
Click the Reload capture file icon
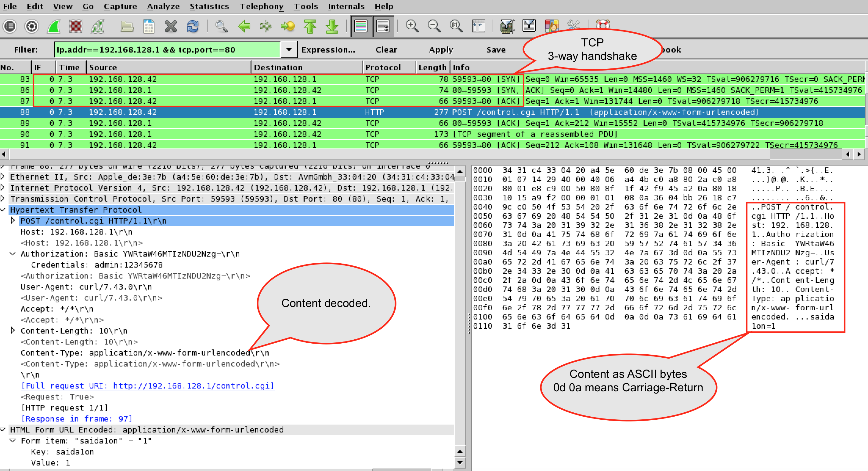click(x=193, y=26)
